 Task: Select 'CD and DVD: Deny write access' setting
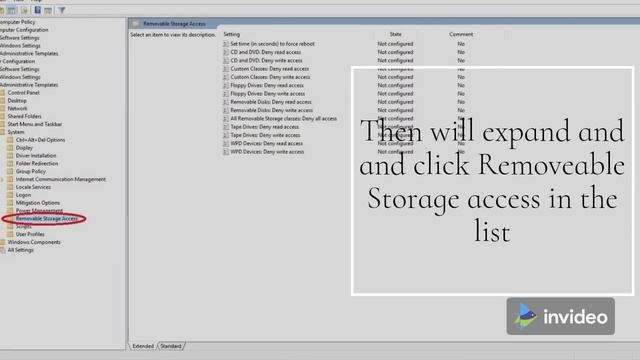(266, 60)
